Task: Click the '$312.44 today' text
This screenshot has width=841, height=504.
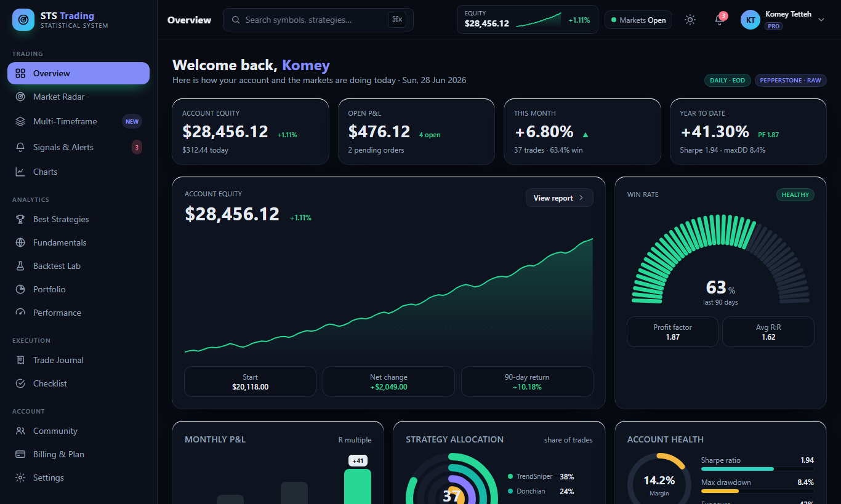Action: click(x=205, y=150)
